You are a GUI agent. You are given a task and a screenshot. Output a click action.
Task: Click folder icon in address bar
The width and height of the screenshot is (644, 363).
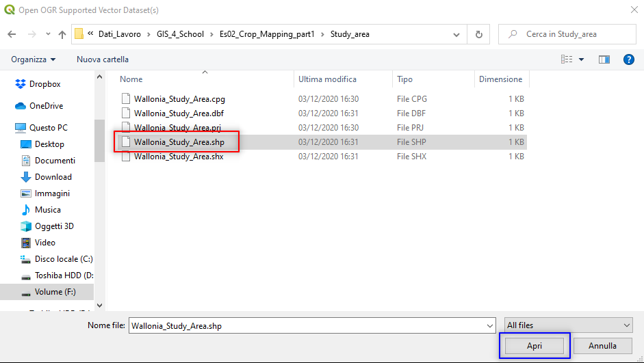pyautogui.click(x=79, y=34)
